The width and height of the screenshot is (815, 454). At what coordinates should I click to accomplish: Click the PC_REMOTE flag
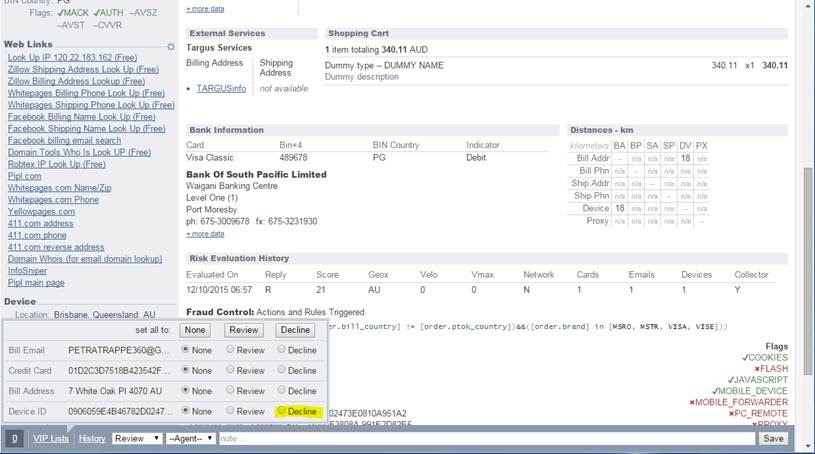758,413
